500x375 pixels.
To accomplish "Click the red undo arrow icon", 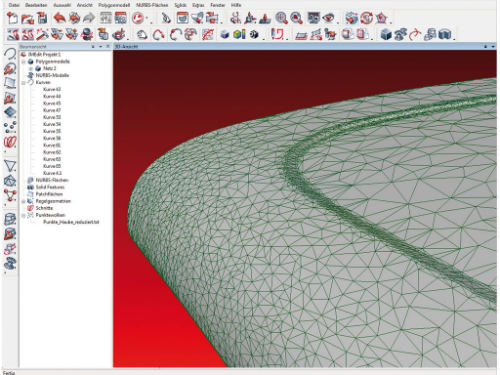I will [59, 18].
